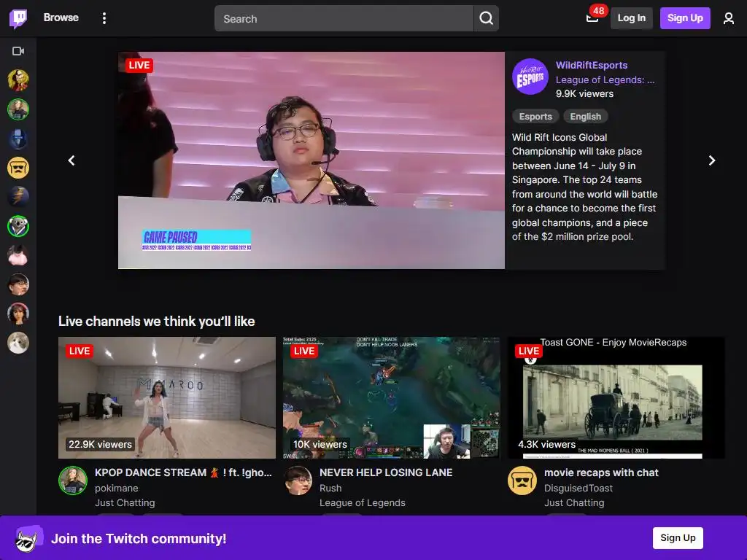Open the yellow mustache avatar in sidebar

click(x=18, y=168)
